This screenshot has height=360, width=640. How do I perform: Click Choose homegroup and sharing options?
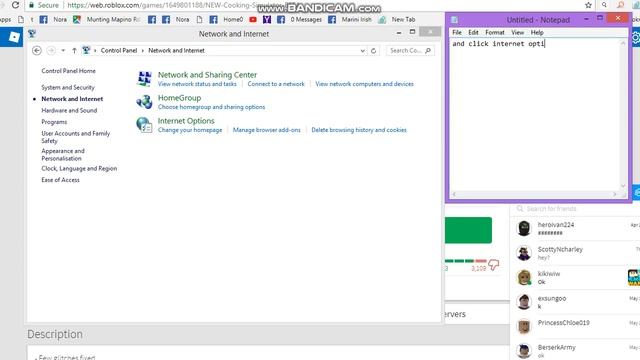[211, 107]
